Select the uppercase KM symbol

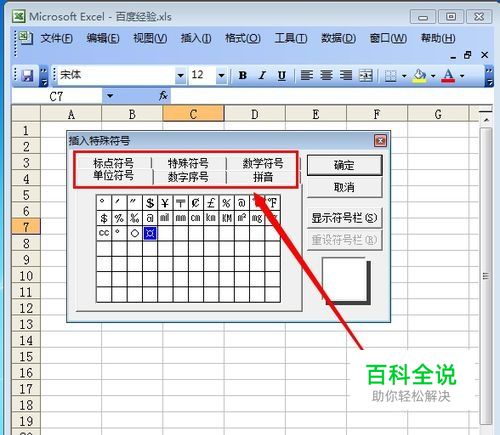pos(226,218)
